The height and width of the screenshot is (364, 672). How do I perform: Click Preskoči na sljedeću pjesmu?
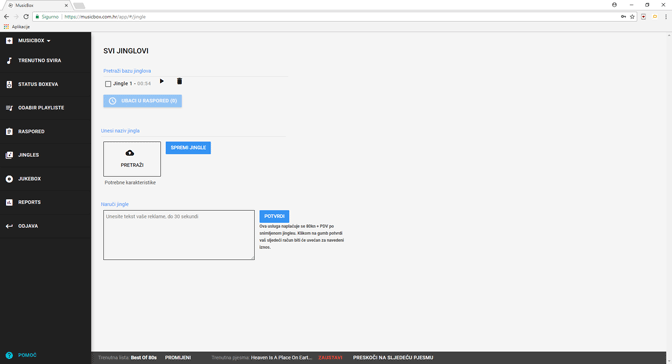point(393,358)
